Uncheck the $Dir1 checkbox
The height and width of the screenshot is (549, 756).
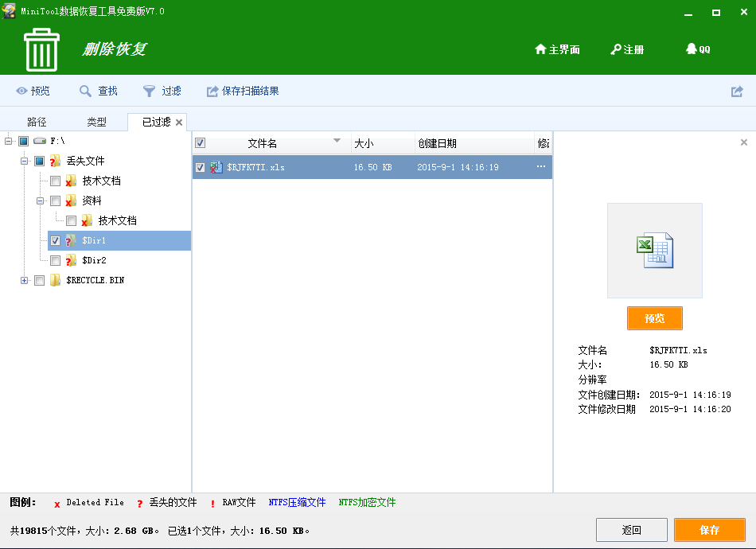pos(56,240)
